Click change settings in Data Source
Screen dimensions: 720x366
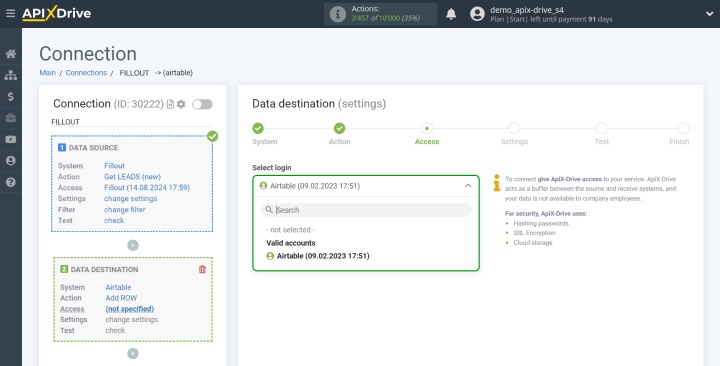point(130,198)
